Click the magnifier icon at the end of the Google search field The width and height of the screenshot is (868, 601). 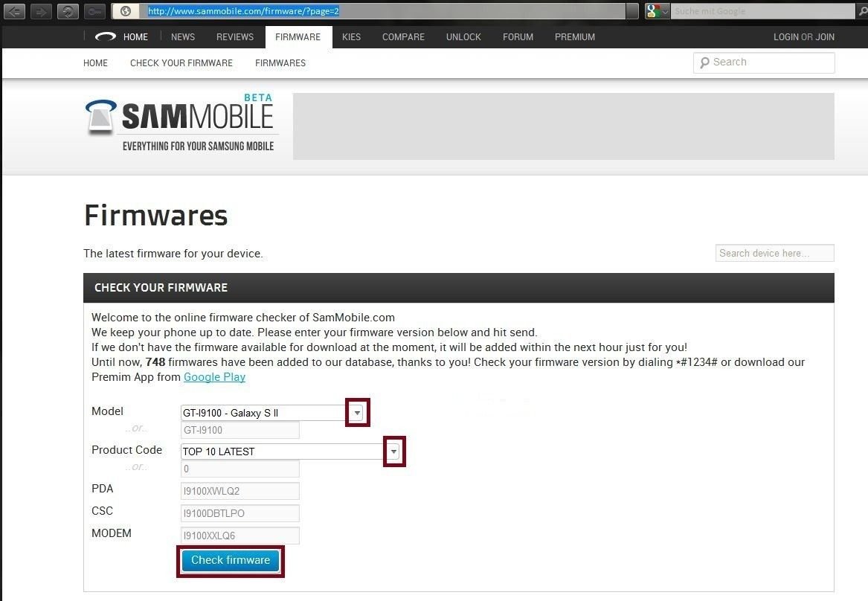coord(861,11)
